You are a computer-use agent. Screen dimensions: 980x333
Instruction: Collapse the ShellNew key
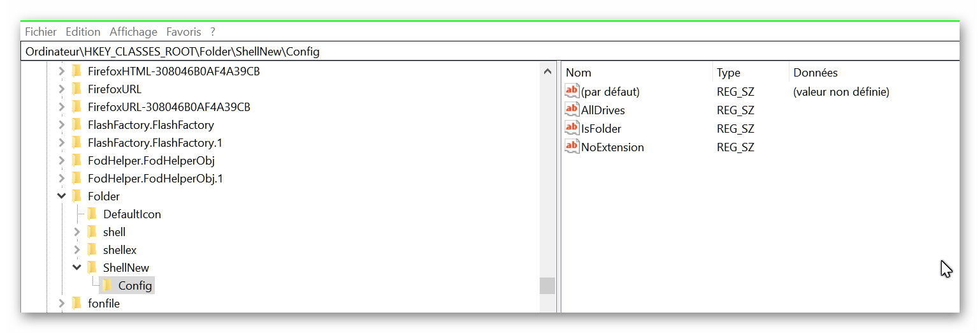[x=76, y=267]
